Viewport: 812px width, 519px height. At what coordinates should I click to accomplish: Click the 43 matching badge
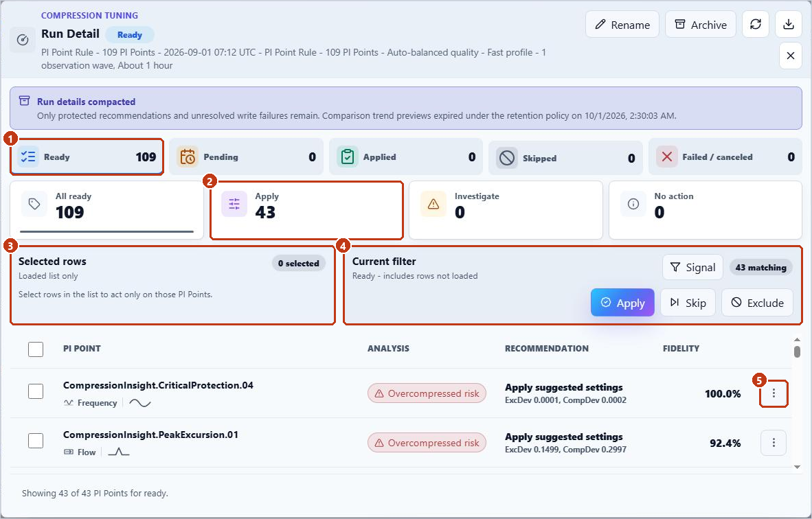(x=760, y=267)
